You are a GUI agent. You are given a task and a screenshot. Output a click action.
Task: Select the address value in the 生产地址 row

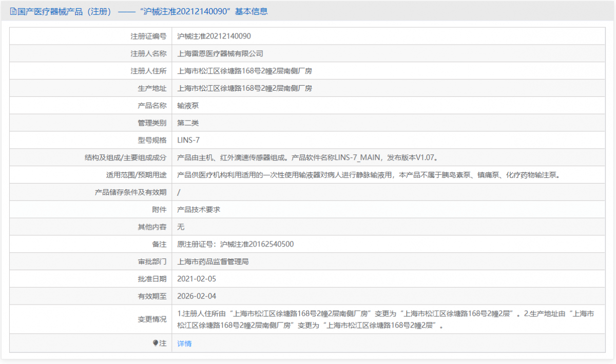[x=244, y=88]
